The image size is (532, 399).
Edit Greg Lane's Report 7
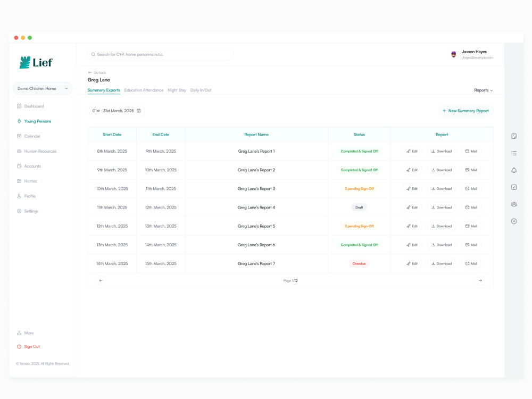tap(412, 264)
